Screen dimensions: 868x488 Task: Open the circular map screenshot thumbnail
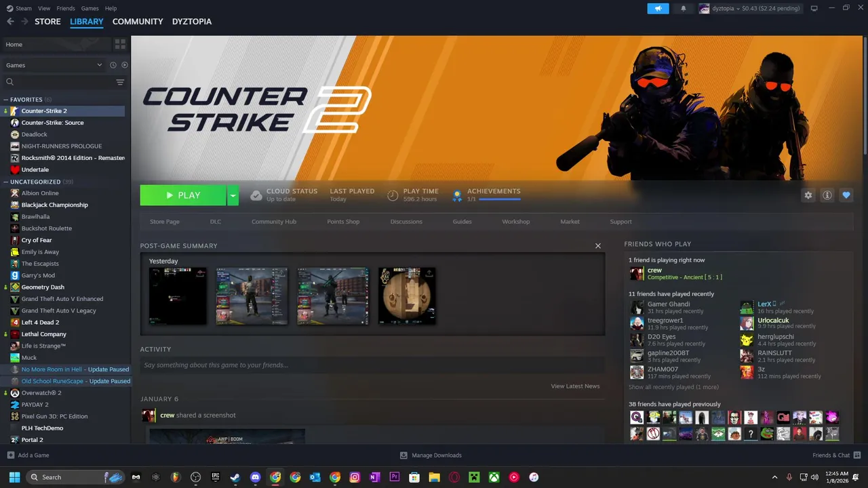click(x=407, y=296)
